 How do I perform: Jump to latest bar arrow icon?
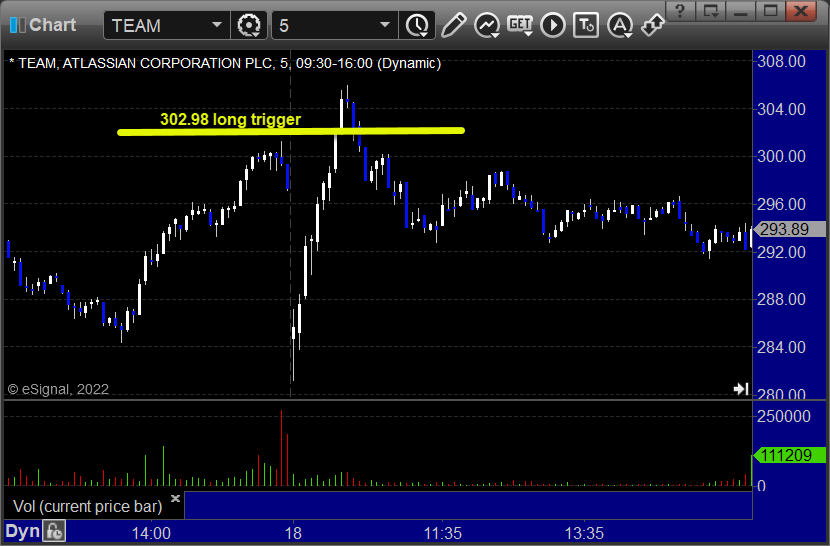point(741,389)
